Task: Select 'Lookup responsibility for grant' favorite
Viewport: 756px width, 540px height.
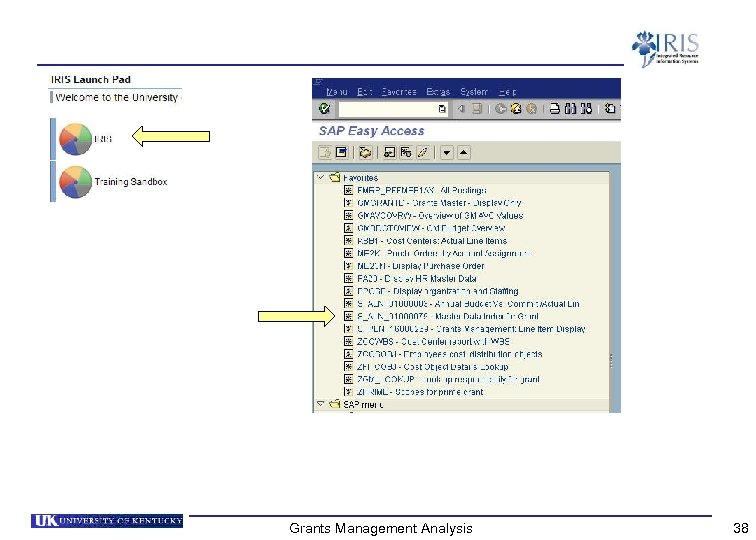Action: pos(448,379)
